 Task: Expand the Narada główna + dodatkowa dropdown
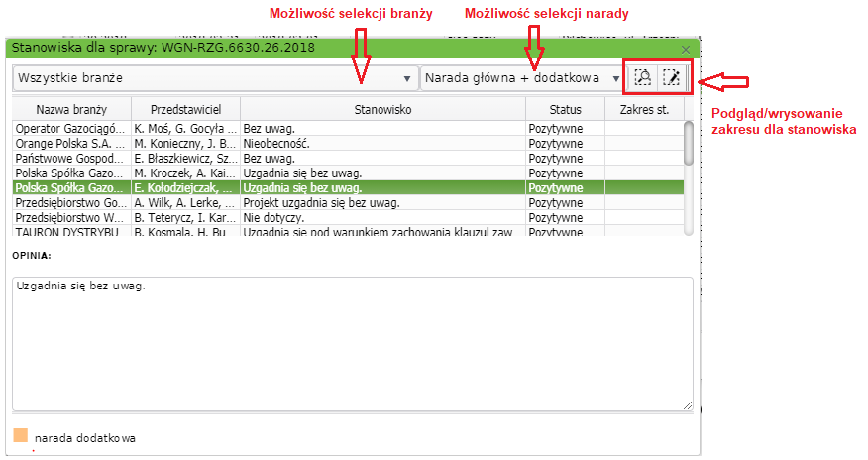520,78
